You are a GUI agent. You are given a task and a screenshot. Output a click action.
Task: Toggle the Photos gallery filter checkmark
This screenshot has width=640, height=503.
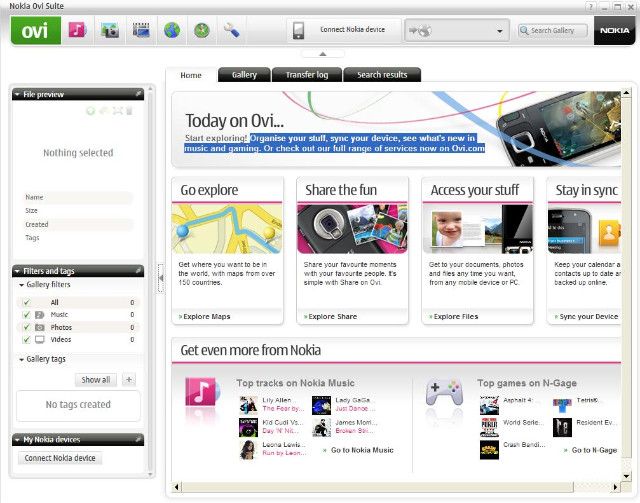click(27, 327)
